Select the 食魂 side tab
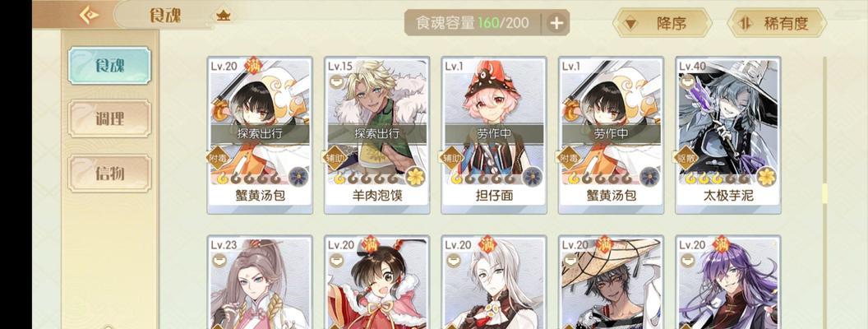This screenshot has height=329, width=868. tap(109, 65)
